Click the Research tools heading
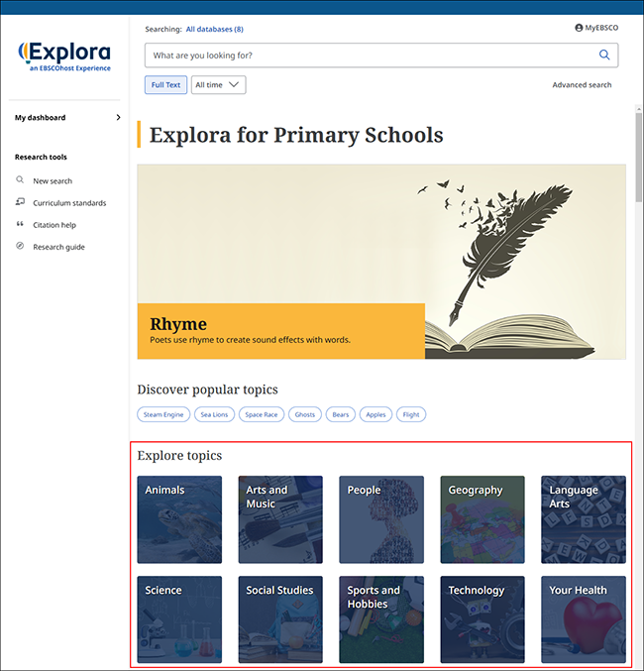The height and width of the screenshot is (671, 644). (41, 157)
